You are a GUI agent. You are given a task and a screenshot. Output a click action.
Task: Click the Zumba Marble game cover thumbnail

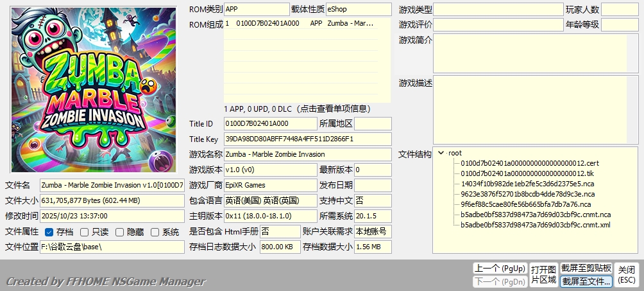click(x=93, y=90)
